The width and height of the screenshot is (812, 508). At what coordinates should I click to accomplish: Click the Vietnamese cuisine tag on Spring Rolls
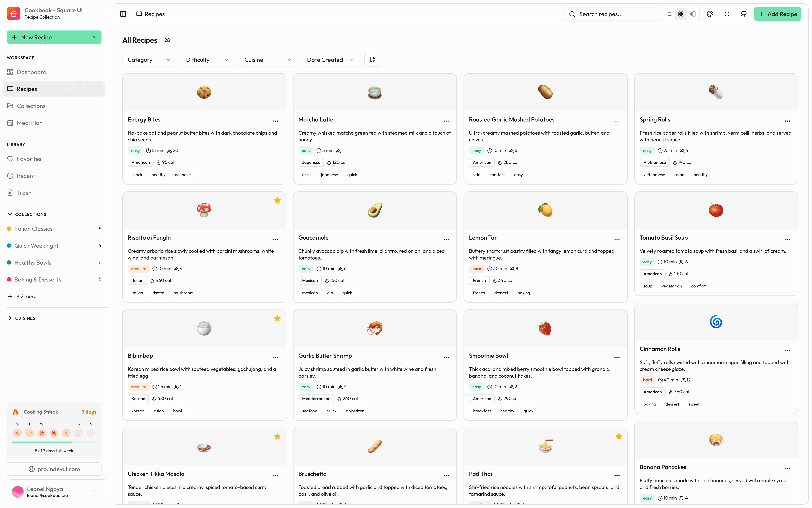(x=654, y=163)
